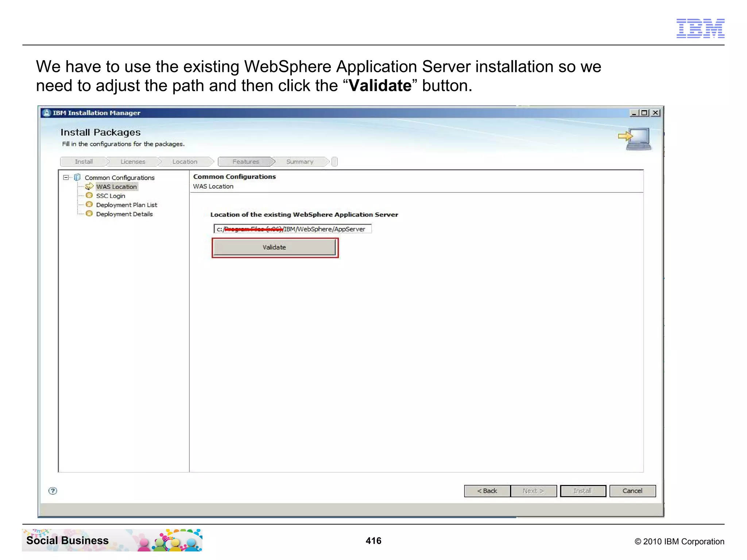Click the IBM logo on slide
The width and height of the screenshot is (747, 560).
tap(700, 28)
